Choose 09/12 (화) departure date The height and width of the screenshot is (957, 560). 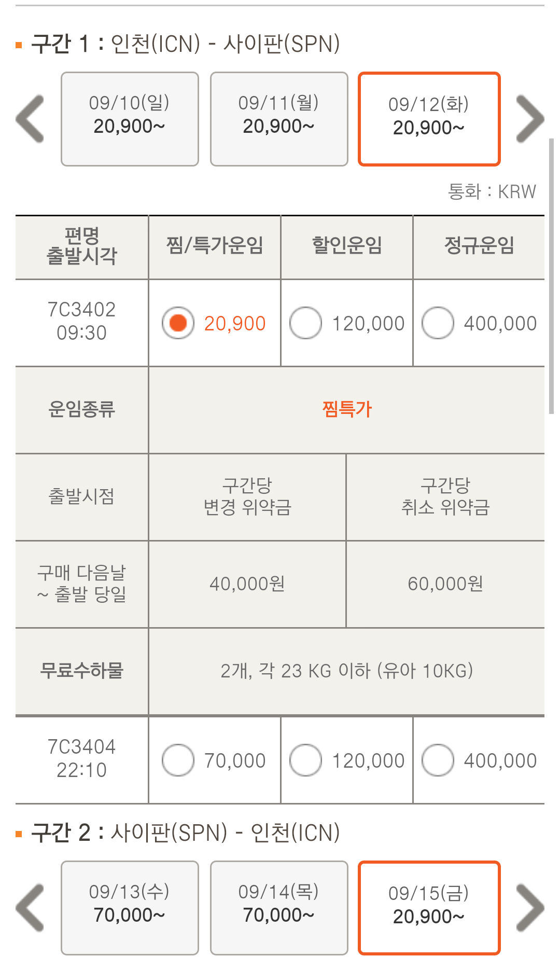coord(429,119)
